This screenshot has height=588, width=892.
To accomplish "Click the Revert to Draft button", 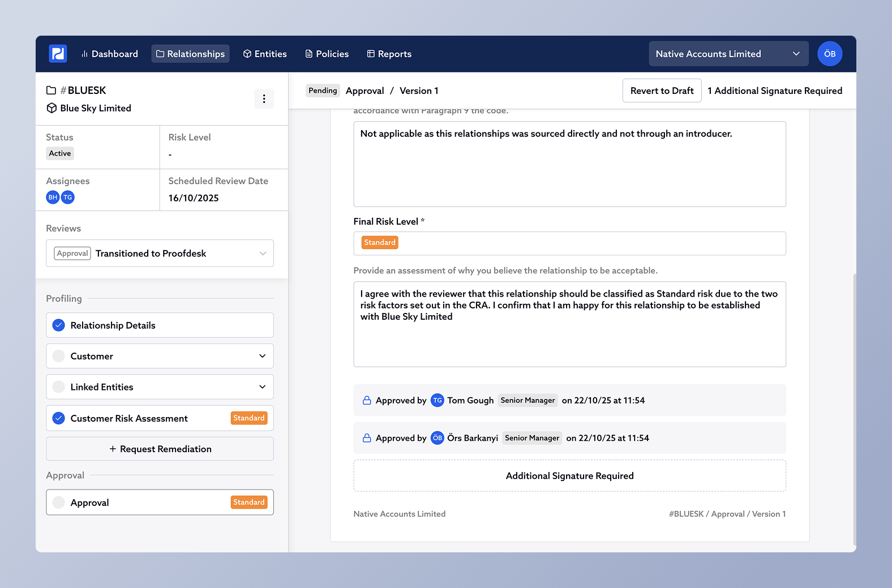I will coord(662,91).
